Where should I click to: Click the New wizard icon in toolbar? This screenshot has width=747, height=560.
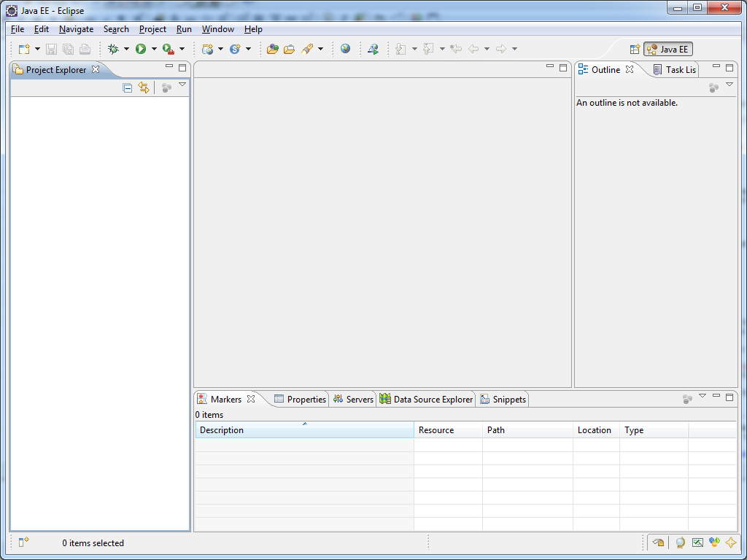(x=24, y=49)
